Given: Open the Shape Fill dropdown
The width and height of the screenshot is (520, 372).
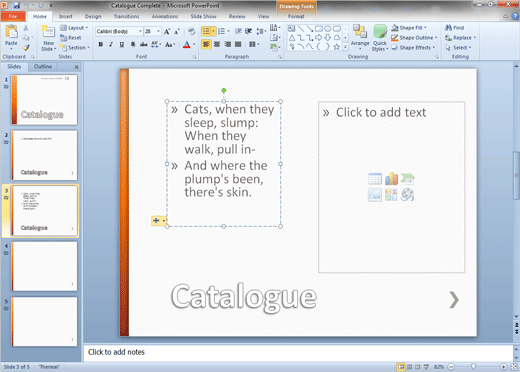Looking at the screenshot, I should tap(409, 28).
